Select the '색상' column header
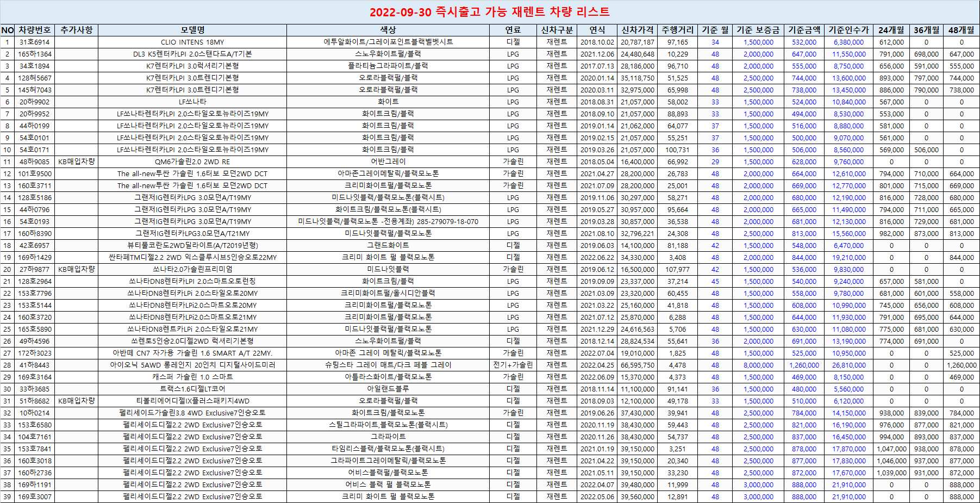 point(388,30)
